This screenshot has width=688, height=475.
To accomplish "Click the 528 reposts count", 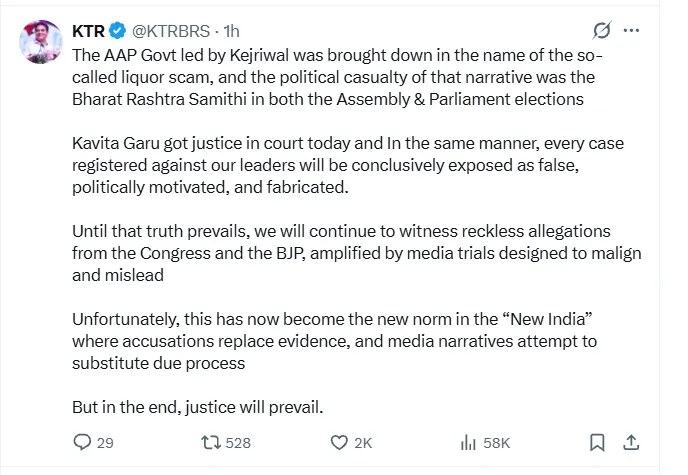I will click(238, 442).
